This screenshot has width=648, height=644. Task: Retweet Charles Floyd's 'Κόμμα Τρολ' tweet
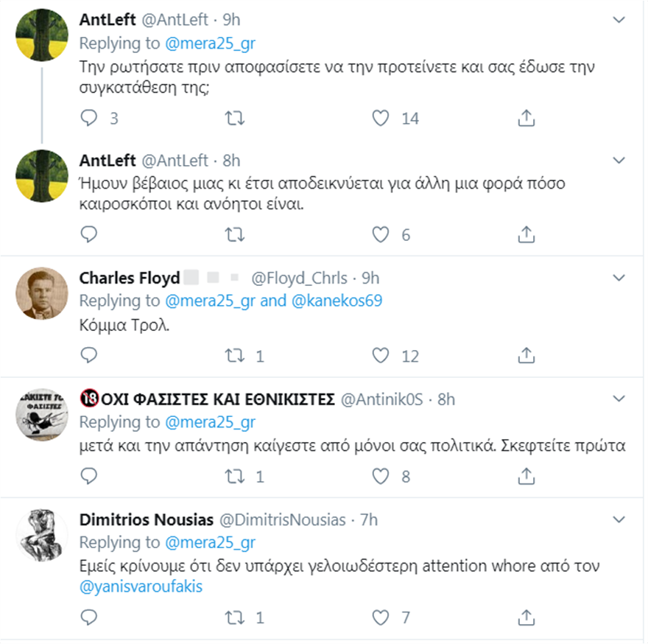(x=233, y=356)
